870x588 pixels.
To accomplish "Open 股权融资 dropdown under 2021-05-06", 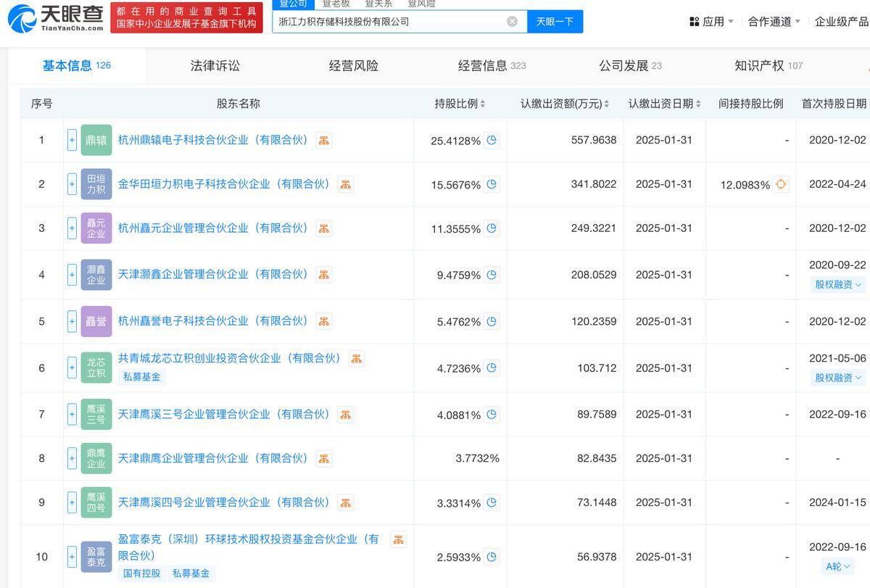I will (838, 377).
